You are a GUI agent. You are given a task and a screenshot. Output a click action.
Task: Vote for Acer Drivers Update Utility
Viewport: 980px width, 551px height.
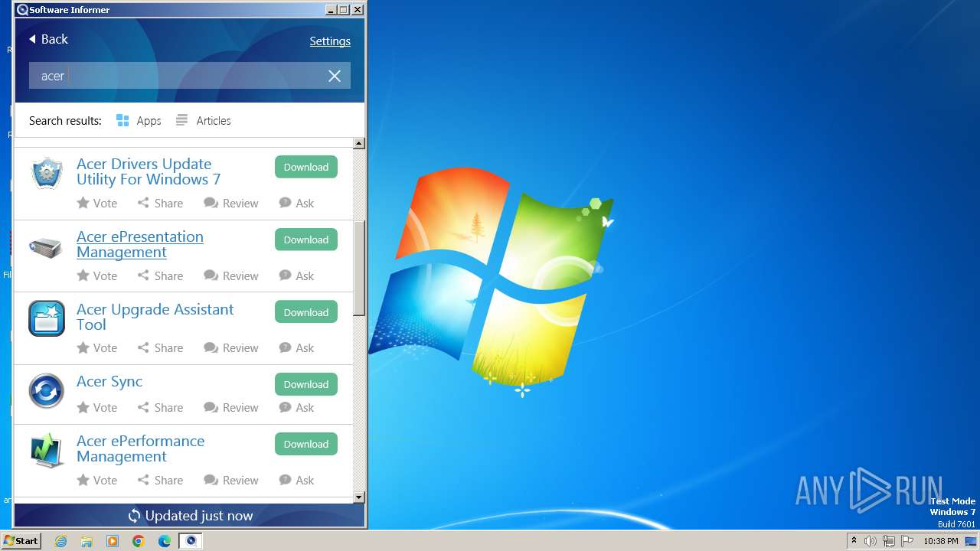(97, 203)
